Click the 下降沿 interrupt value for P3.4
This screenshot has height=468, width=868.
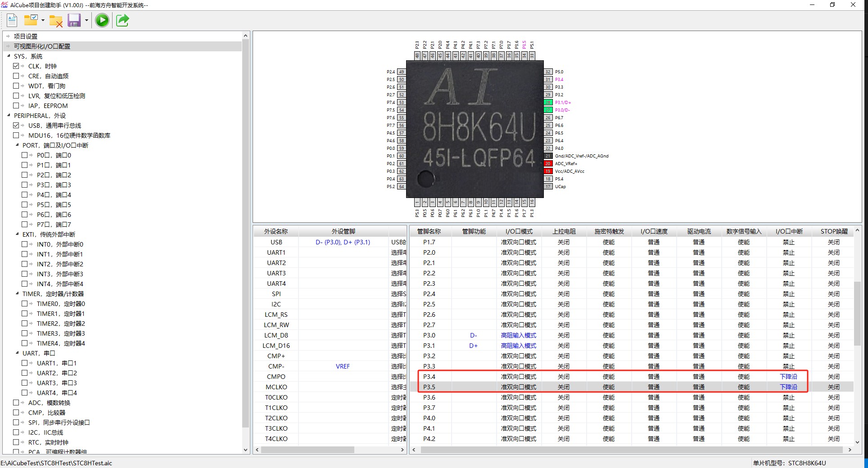[788, 377]
